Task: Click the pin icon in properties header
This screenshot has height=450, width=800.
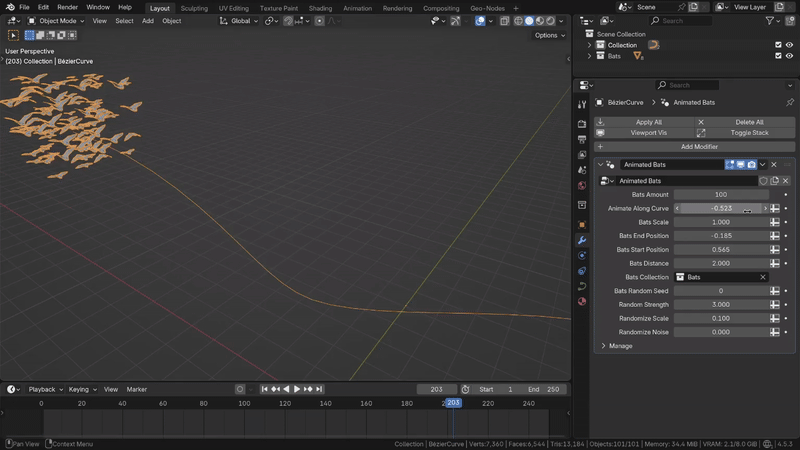Action: tap(789, 102)
